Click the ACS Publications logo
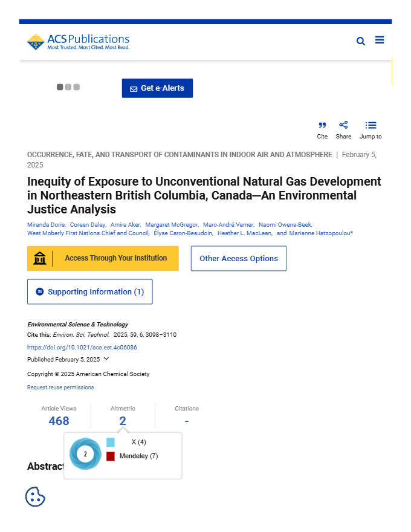The image size is (411, 532). click(x=79, y=42)
